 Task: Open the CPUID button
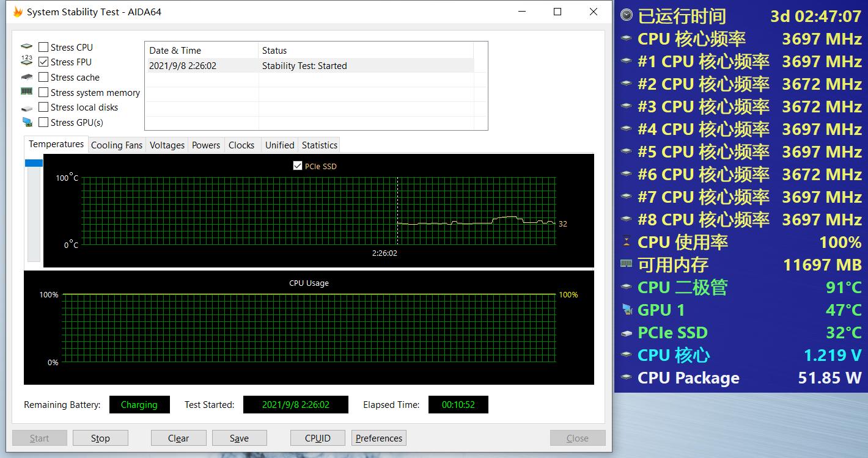(x=318, y=438)
